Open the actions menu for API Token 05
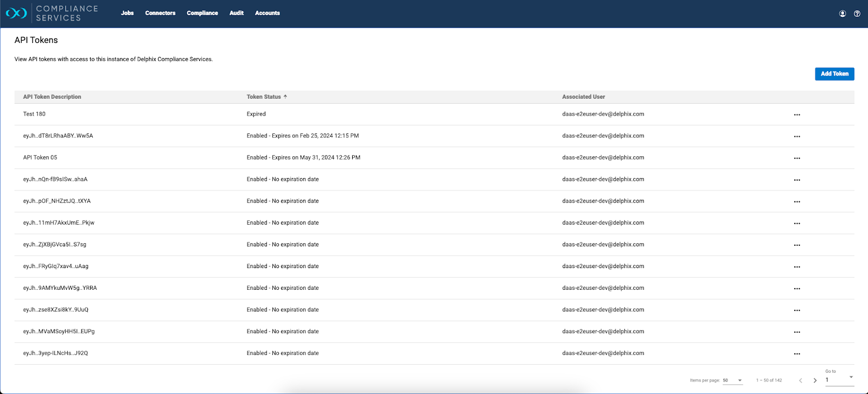 797,158
